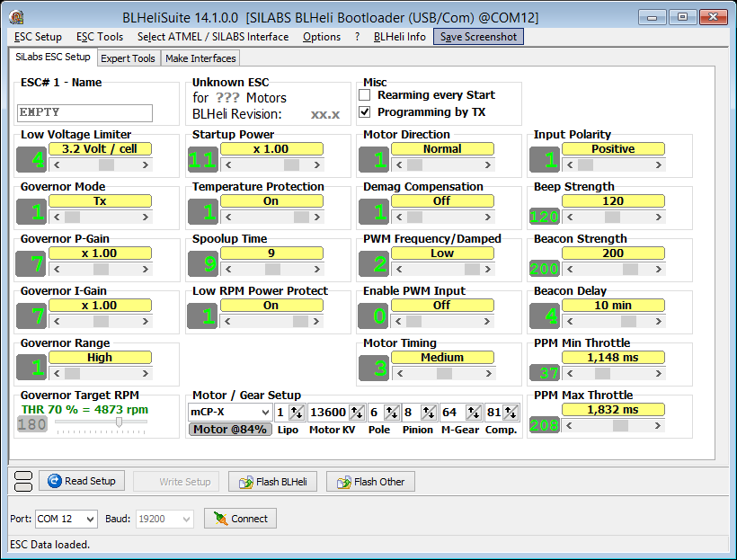Click the Flash Other button icon
737x560 pixels.
coord(342,482)
